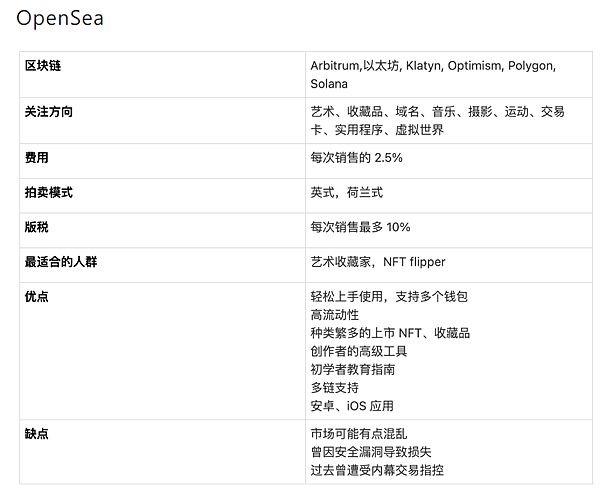The width and height of the screenshot is (600, 494).
Task: Click the 每次销售的 2.5% fee text
Action: pyautogui.click(x=357, y=158)
